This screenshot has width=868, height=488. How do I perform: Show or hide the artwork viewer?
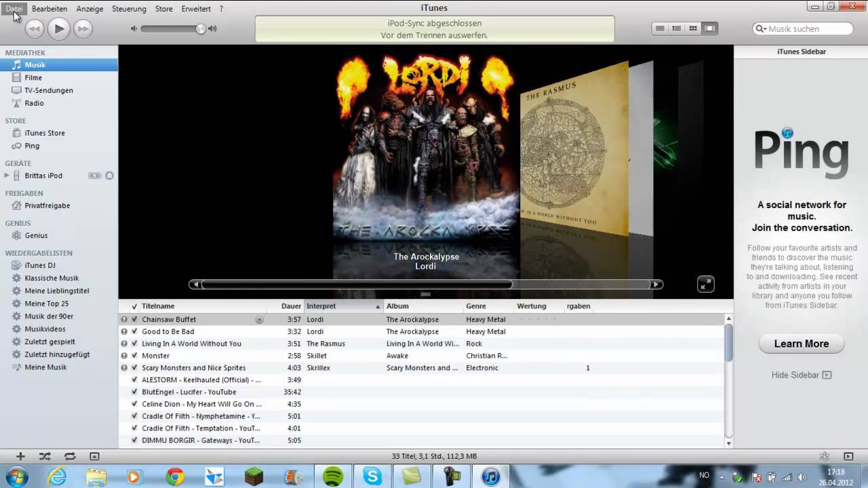94,456
